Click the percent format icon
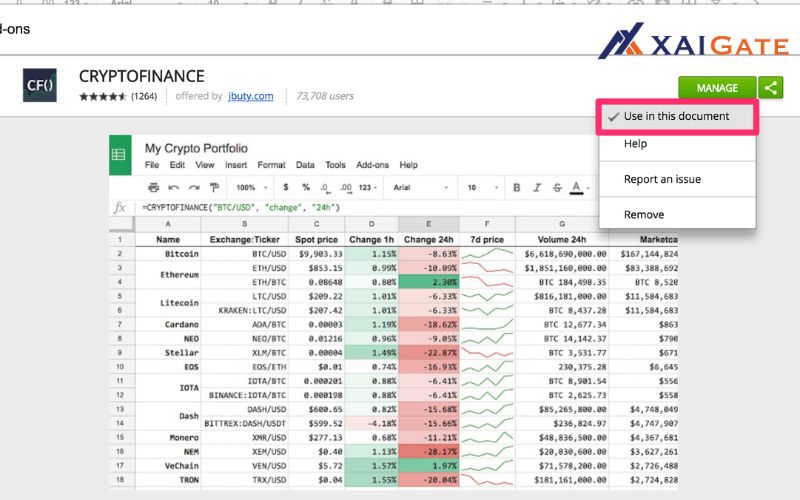 (x=306, y=187)
